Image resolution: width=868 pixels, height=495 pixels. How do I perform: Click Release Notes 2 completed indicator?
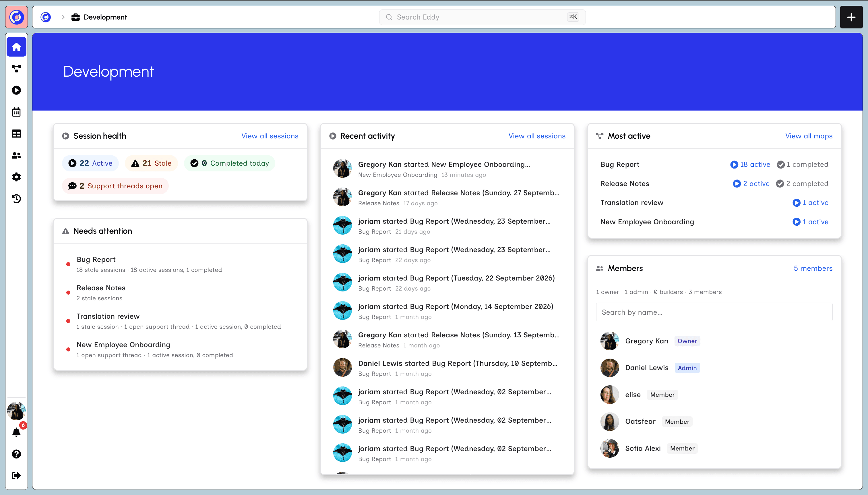[802, 183]
